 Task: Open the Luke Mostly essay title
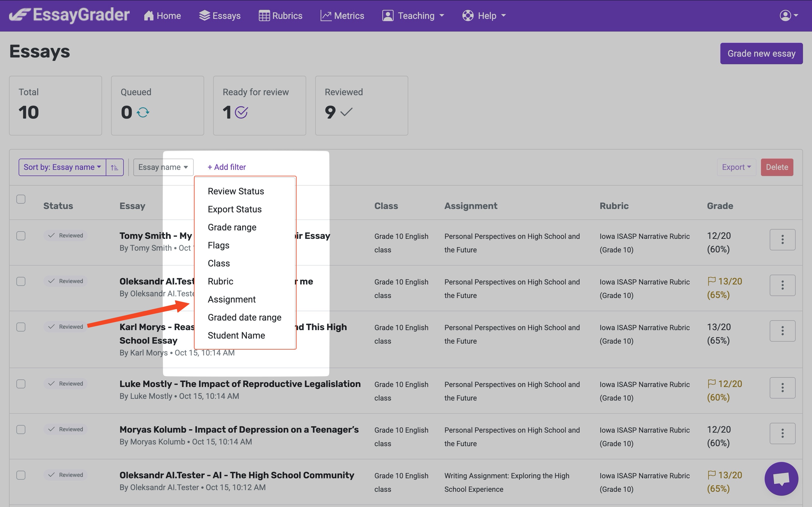click(240, 384)
